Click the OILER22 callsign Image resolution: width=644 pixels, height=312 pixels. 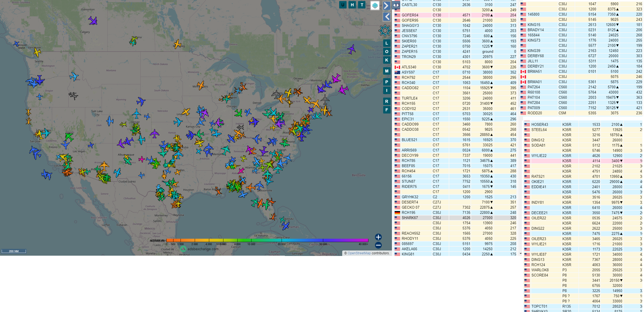539,218
